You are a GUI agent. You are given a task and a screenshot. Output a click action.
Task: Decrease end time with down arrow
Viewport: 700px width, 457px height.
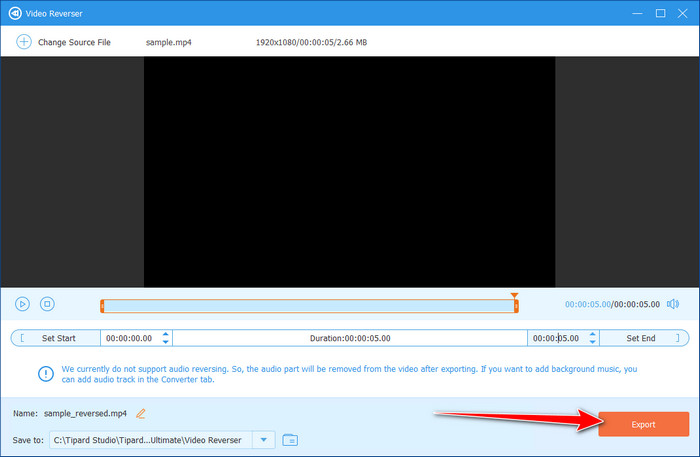(593, 342)
